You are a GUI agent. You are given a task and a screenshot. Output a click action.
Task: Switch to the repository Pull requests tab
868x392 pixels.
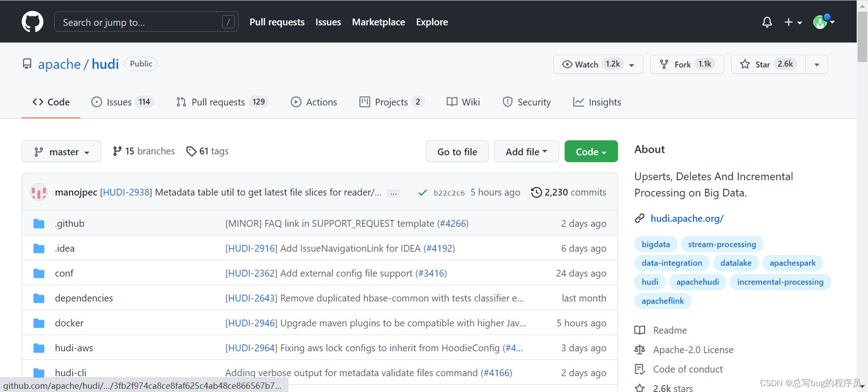coord(222,102)
